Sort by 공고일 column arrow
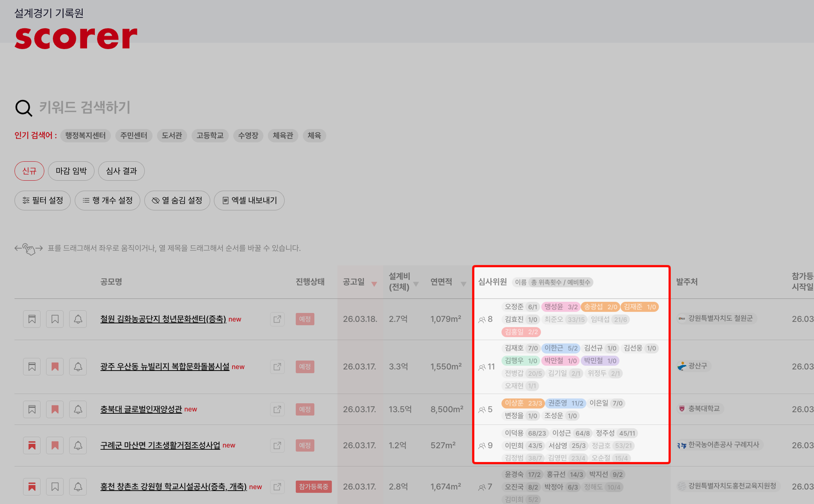This screenshot has width=814, height=504. (374, 284)
